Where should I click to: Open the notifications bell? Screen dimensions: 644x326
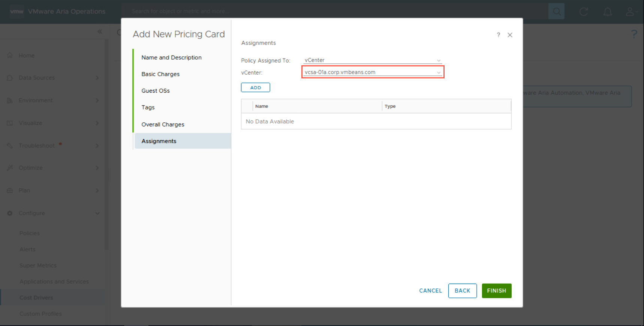[608, 12]
